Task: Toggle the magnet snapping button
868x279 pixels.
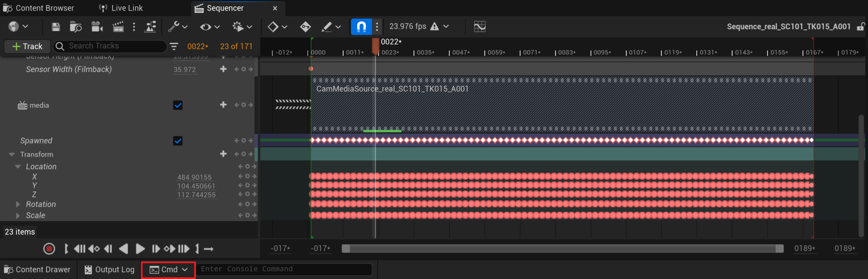Action: 361,27
